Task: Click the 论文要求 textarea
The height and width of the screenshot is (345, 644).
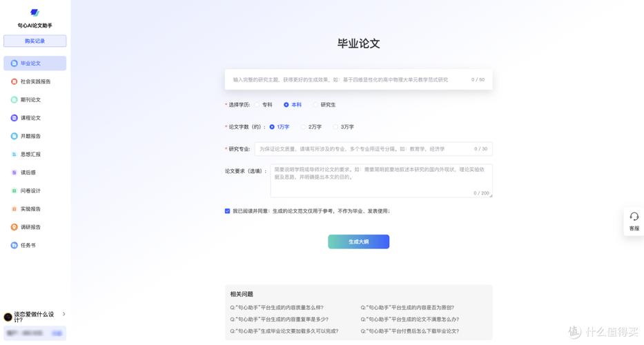Action: pos(381,181)
